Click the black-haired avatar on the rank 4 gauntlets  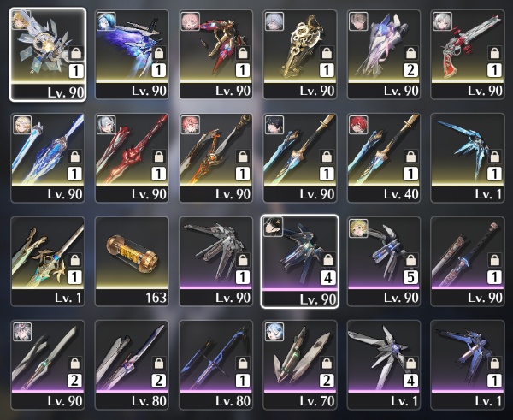274,227
